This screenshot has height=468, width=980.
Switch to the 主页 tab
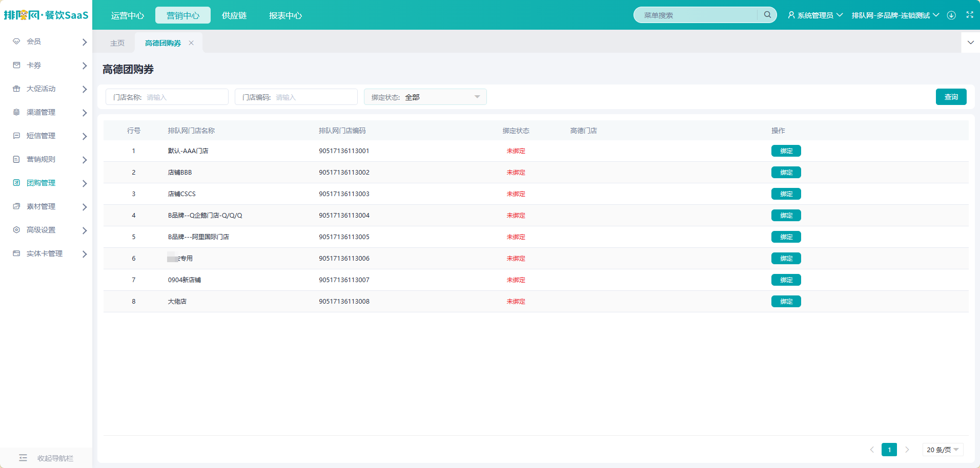point(117,43)
